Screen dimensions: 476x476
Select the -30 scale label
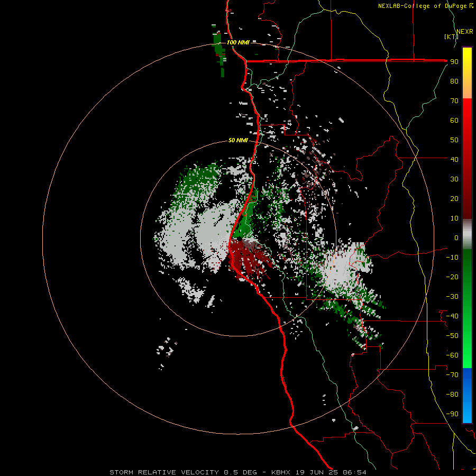(x=452, y=297)
